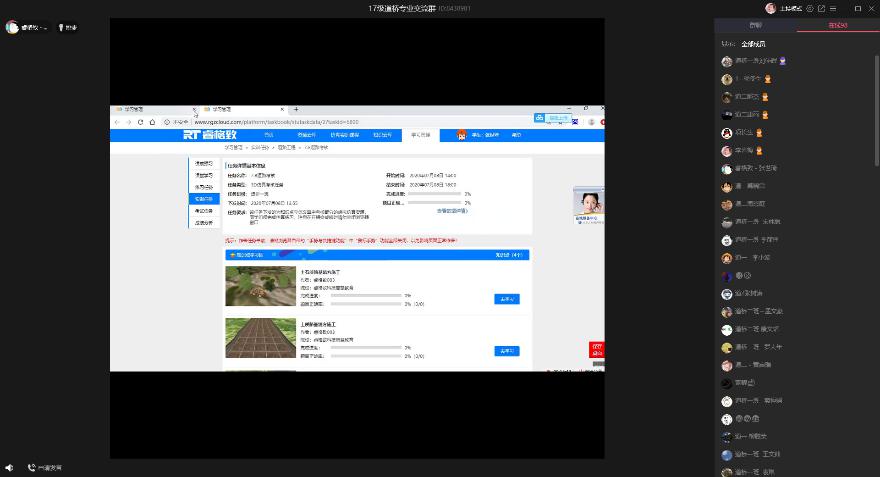
Task: Click the second blue enter-study button in shared page
Action: coord(506,351)
